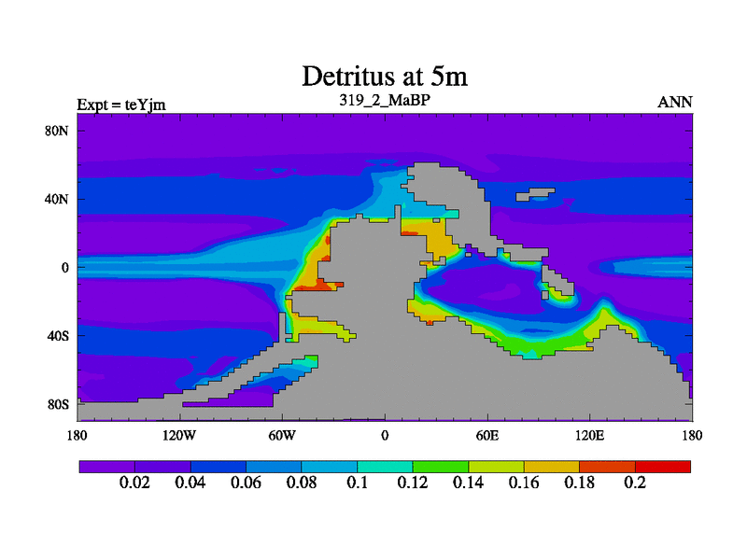Click the 'ANN' label at top right
The width and height of the screenshot is (747, 560).
(x=675, y=103)
